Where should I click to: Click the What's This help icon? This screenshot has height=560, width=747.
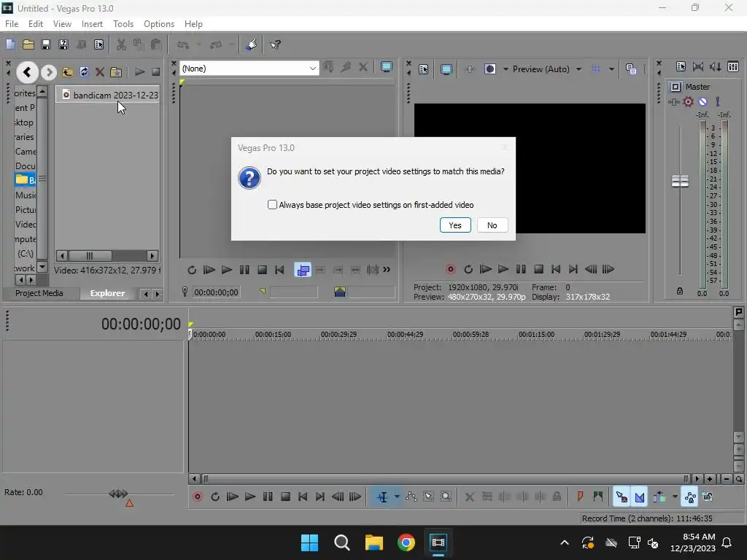pos(275,44)
